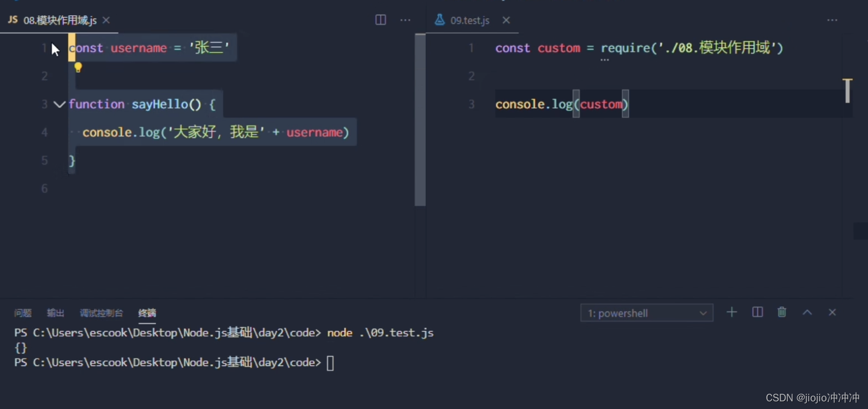The width and height of the screenshot is (868, 409).
Task: Close the terminal panel
Action: [832, 312]
